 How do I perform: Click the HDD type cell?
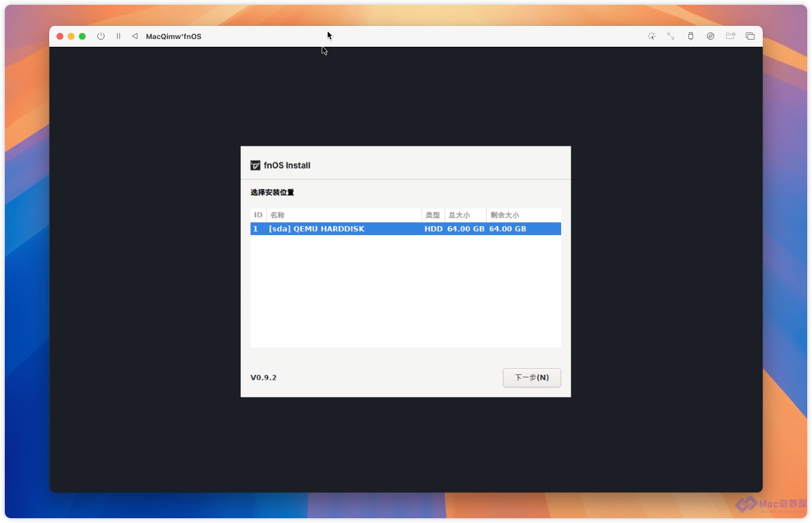pos(433,229)
